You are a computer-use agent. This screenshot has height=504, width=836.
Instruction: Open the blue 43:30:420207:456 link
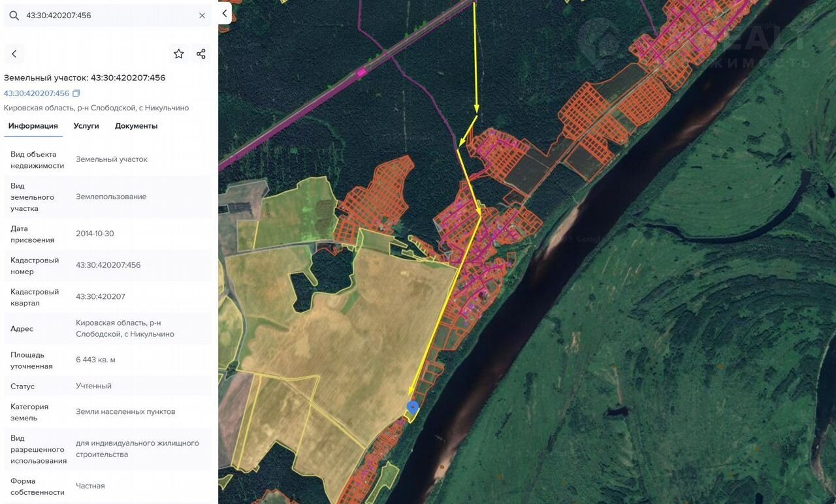[37, 93]
